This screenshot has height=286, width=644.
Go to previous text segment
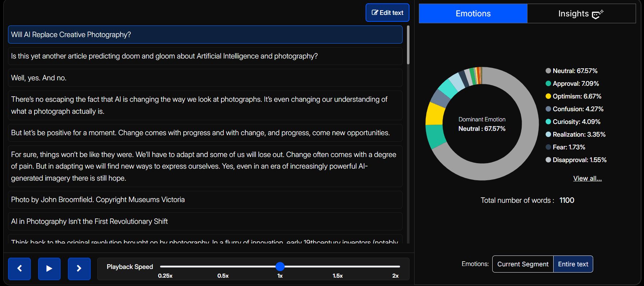point(19,269)
